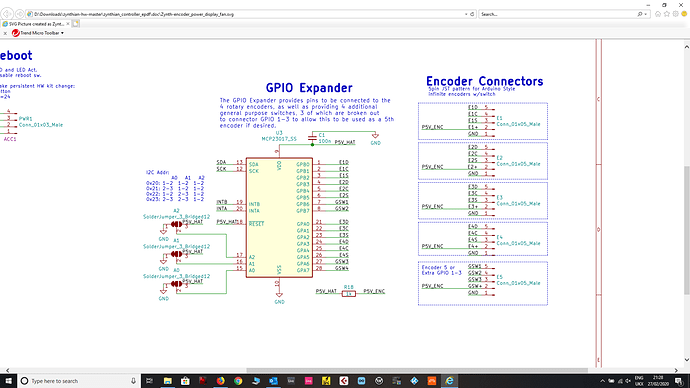This screenshot has height=388, width=690.
Task: Click the 'GPIO Expander' heading
Action: tap(309, 88)
